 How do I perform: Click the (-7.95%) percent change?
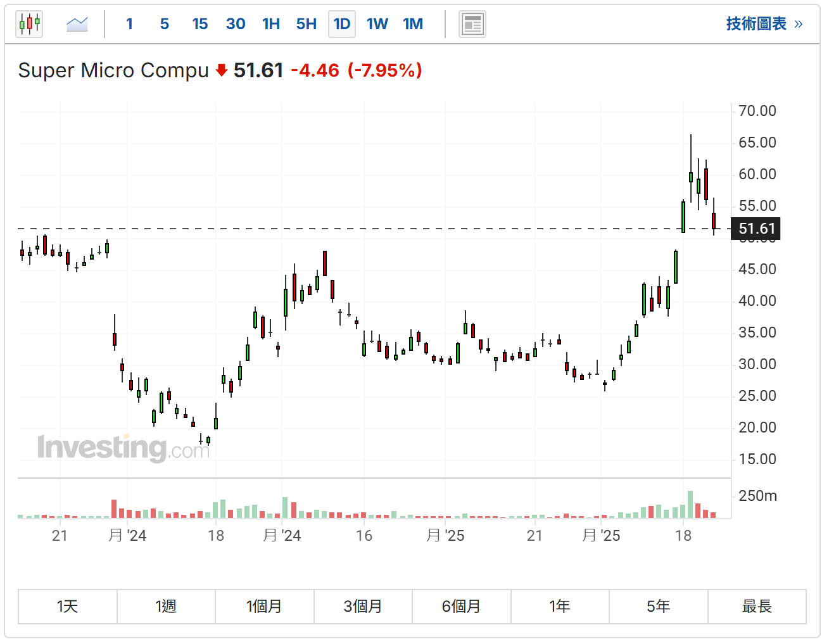click(x=385, y=70)
